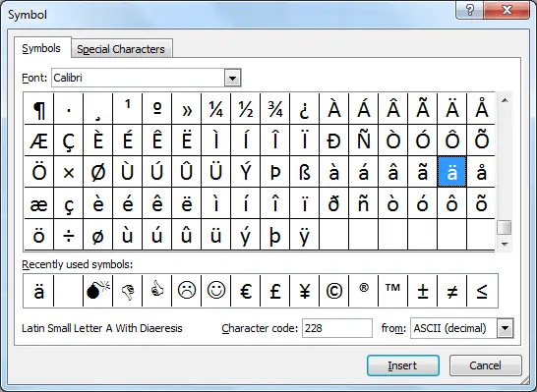Choose the multiplication sign × in grid
The image size is (537, 392).
tap(69, 172)
